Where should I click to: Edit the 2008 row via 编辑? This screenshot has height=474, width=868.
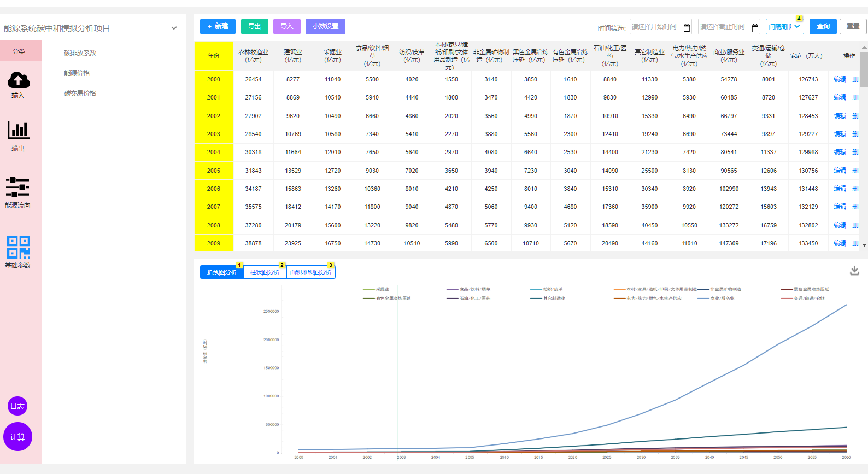[840, 225]
